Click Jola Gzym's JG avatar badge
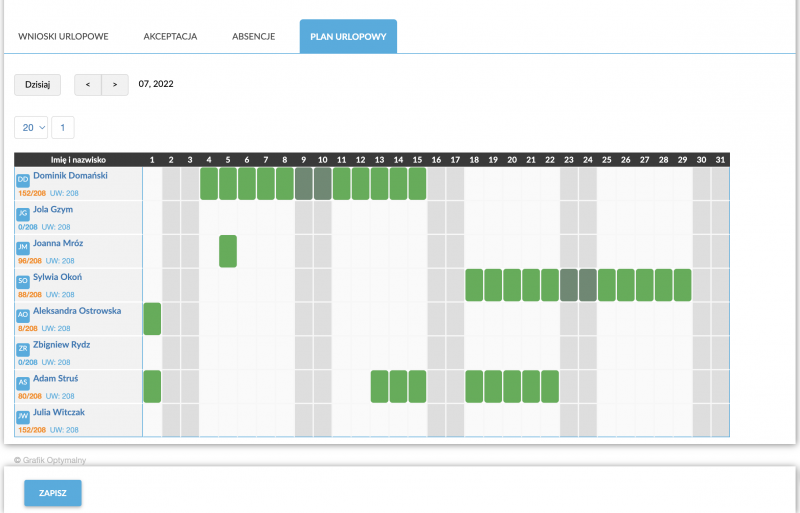The image size is (800, 513). [22, 213]
